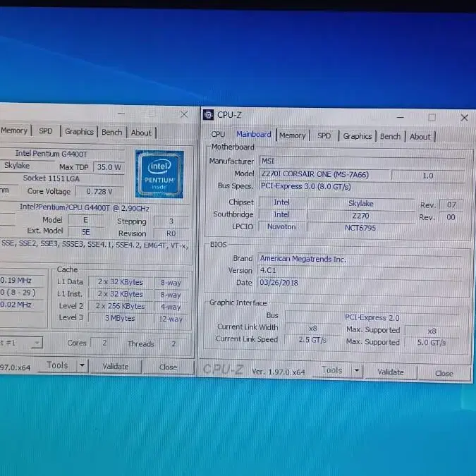Click Socket 1151 LGA package value
The height and width of the screenshot is (476, 476).
(x=51, y=178)
